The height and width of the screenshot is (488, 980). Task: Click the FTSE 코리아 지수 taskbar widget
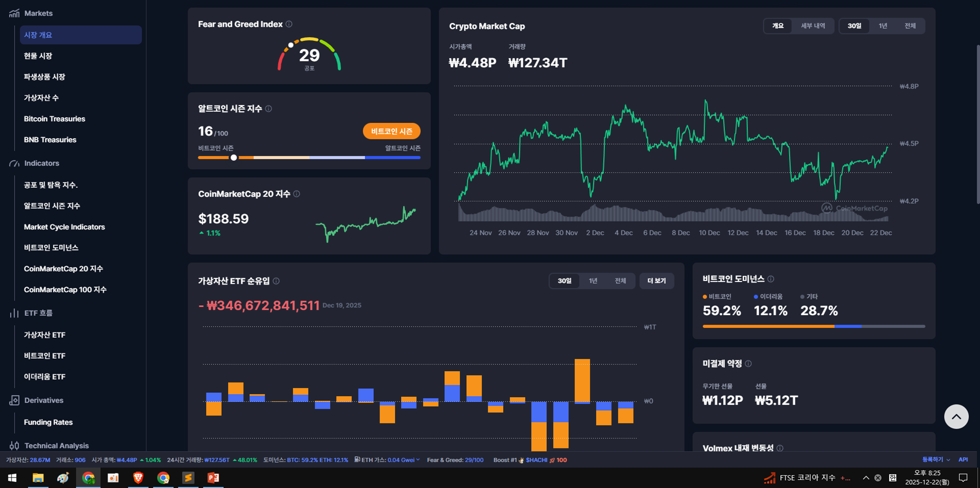pyautogui.click(x=807, y=477)
